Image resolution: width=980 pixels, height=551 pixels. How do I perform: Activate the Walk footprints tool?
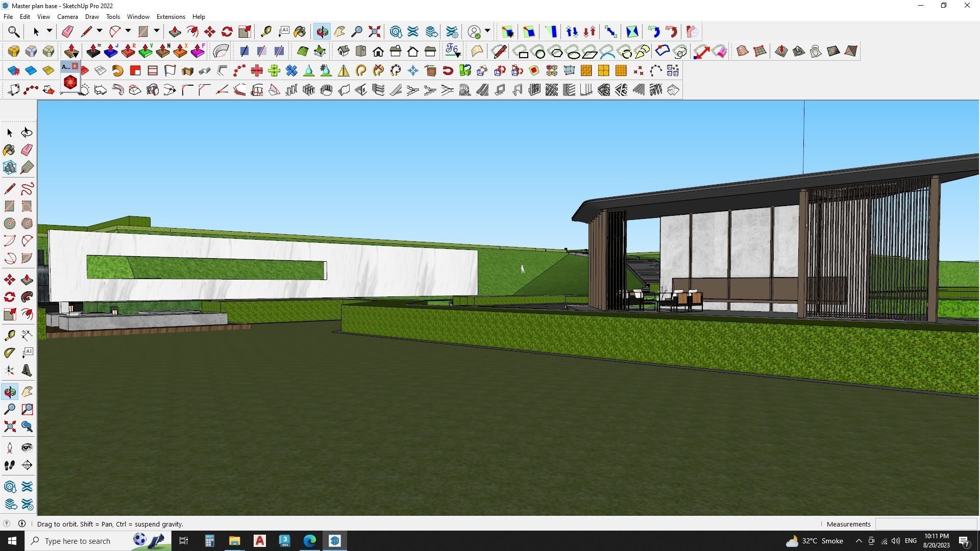pos(10,465)
